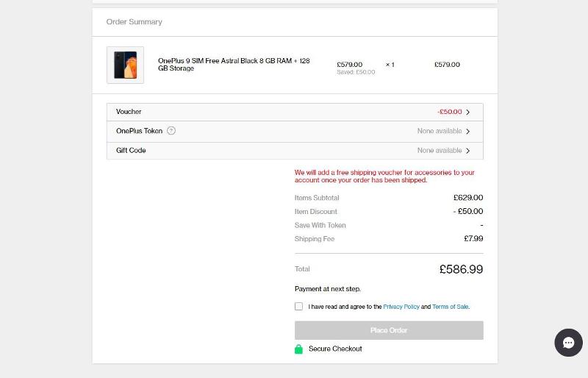Click the OnePlus 9 Astral Black product title
The height and width of the screenshot is (378, 588).
tap(234, 65)
